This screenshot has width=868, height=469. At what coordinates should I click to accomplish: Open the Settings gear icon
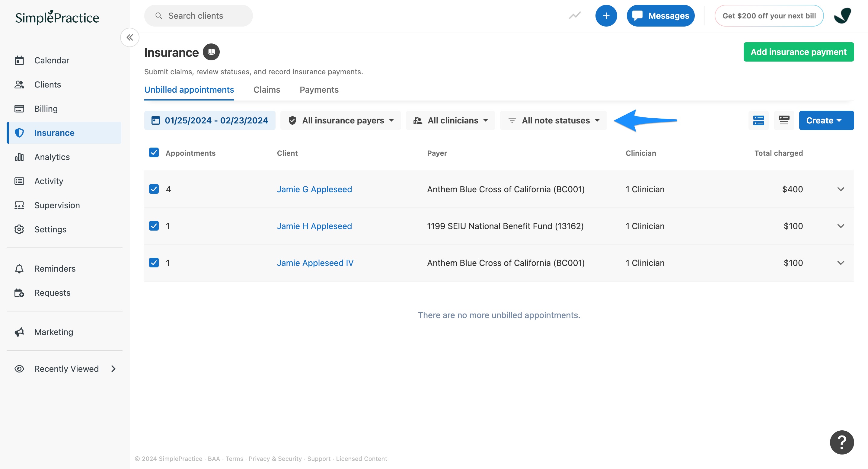point(19,229)
